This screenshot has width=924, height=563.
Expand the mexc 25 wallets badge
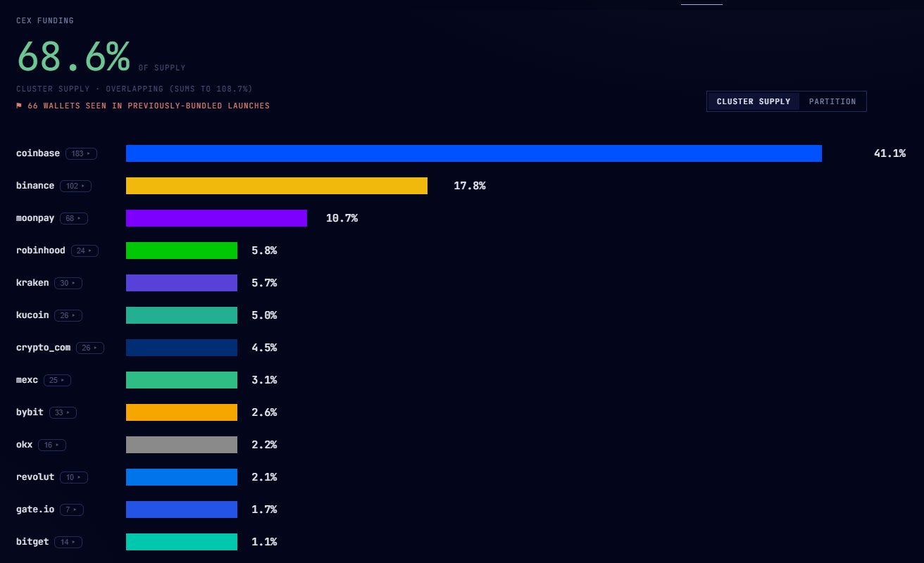(x=57, y=380)
